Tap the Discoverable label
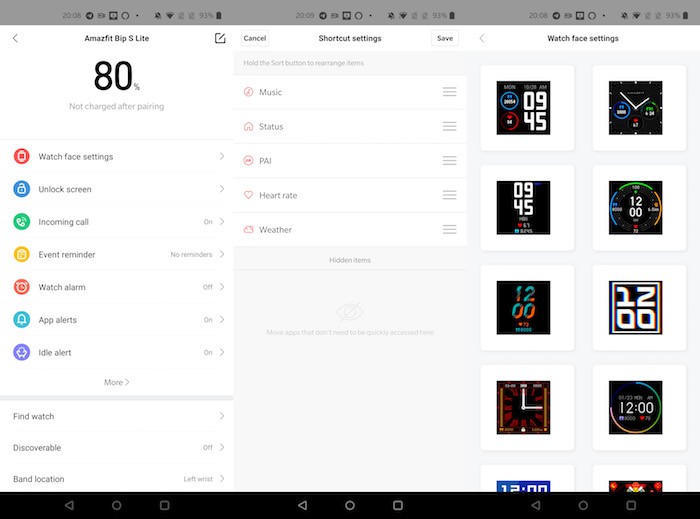Viewport: 700px width, 519px height. click(37, 448)
